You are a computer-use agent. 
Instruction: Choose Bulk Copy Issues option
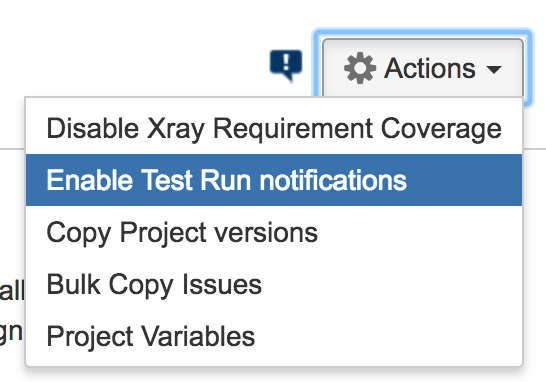pyautogui.click(x=274, y=284)
